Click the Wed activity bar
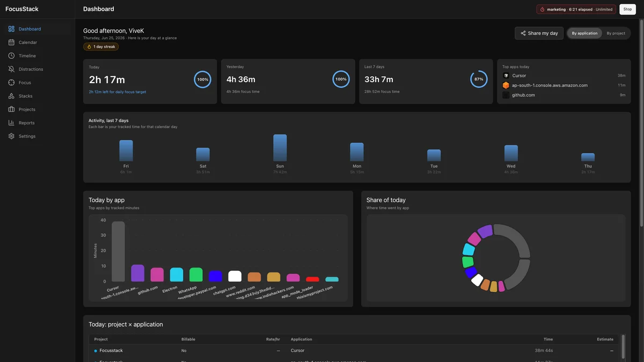This screenshot has width=644, height=362. 511,153
